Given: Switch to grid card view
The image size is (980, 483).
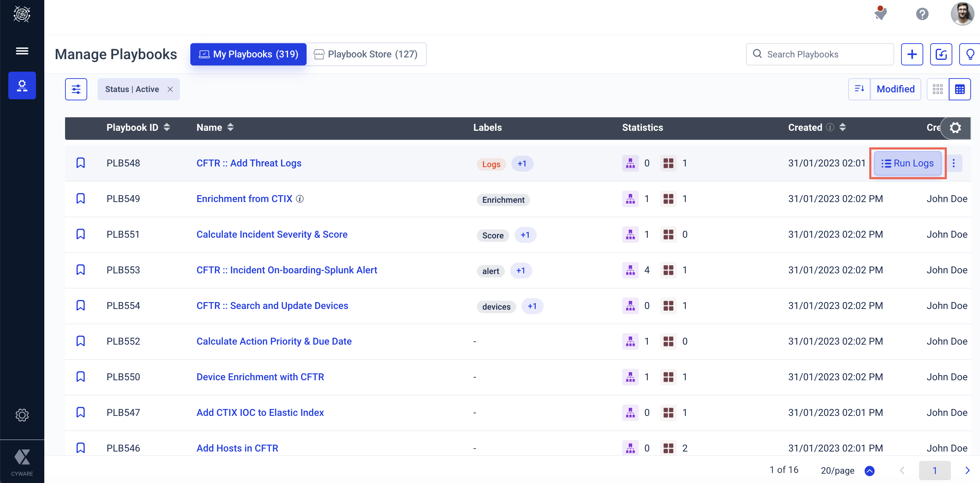Looking at the screenshot, I should point(937,89).
